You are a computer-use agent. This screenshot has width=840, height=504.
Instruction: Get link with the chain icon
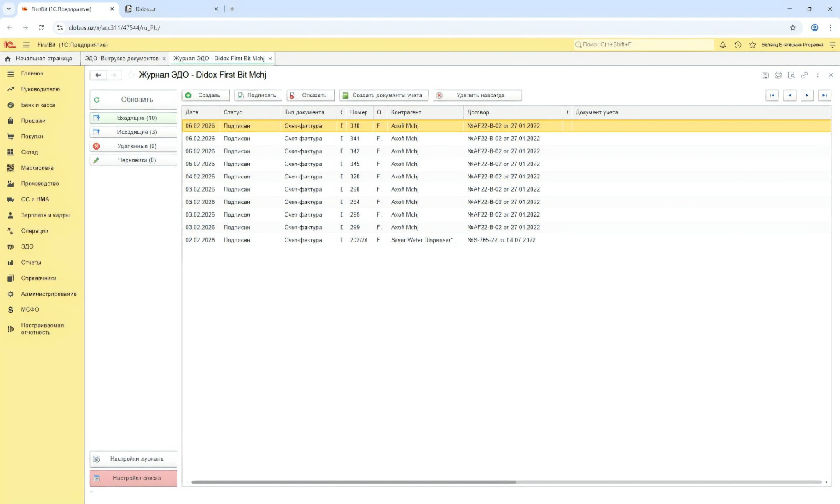click(804, 75)
